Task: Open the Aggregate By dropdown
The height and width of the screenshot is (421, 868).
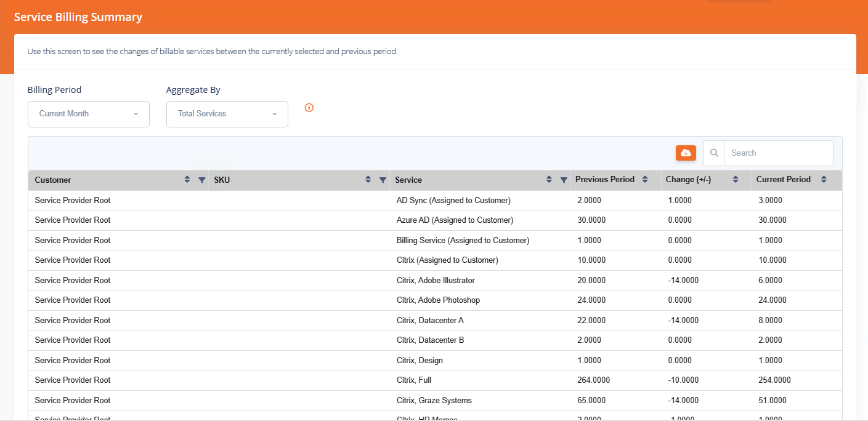Action: pos(227,114)
